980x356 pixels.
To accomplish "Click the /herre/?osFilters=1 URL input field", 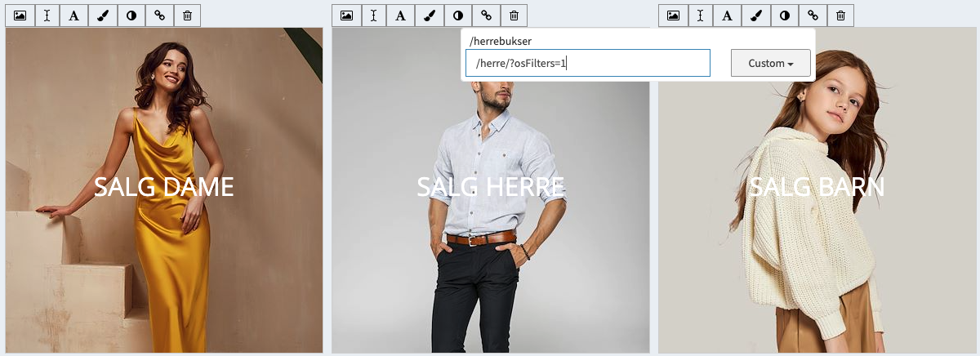I will (x=587, y=63).
